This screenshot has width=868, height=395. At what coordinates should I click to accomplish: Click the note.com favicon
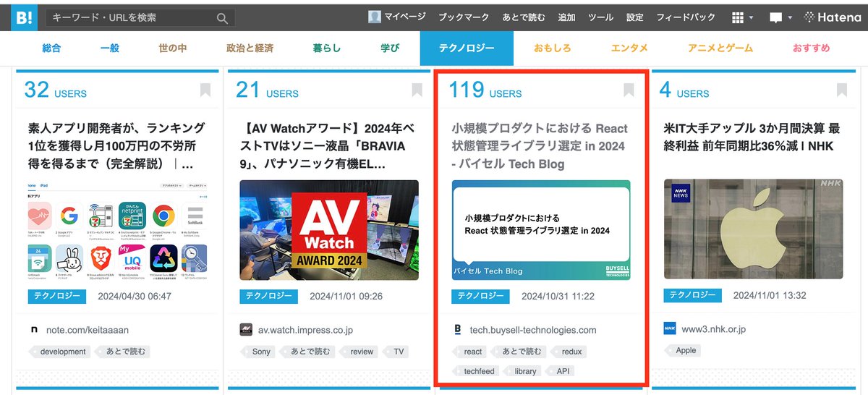(34, 330)
